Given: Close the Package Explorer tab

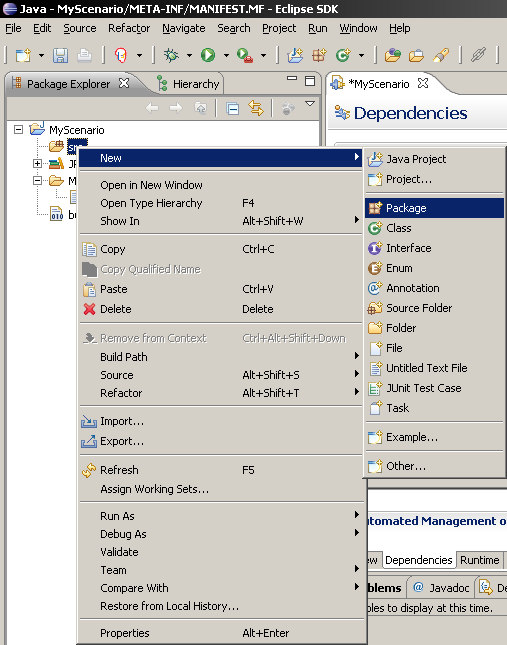Looking at the screenshot, I should click(124, 84).
